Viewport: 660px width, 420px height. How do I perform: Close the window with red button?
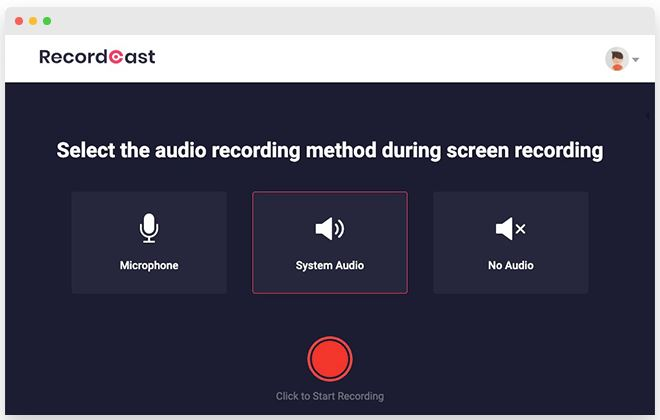tap(19, 21)
